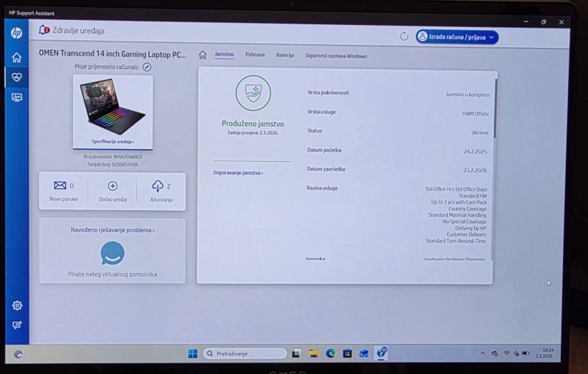Open the settings gear in the sidebar
The height and width of the screenshot is (374, 588).
[17, 306]
